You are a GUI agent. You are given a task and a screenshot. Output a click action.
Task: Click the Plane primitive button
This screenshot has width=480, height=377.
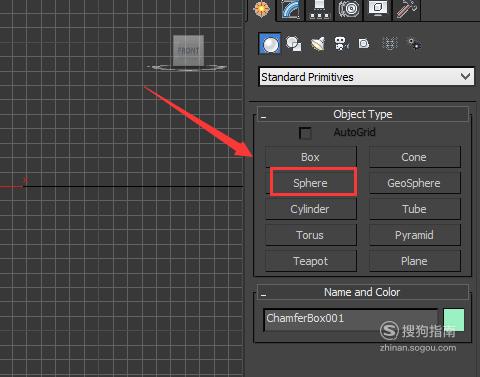415,261
